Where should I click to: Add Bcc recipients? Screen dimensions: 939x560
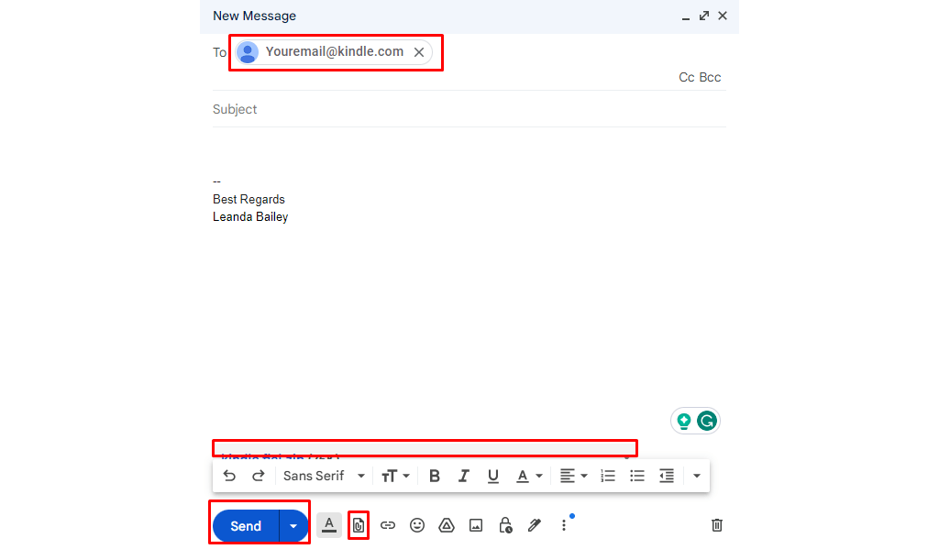click(711, 77)
